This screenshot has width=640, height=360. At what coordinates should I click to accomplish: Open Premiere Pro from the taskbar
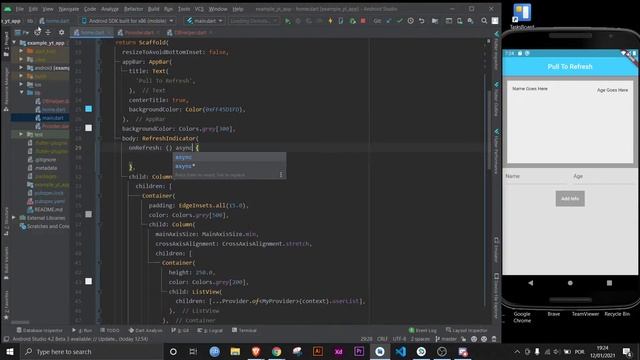point(359,351)
